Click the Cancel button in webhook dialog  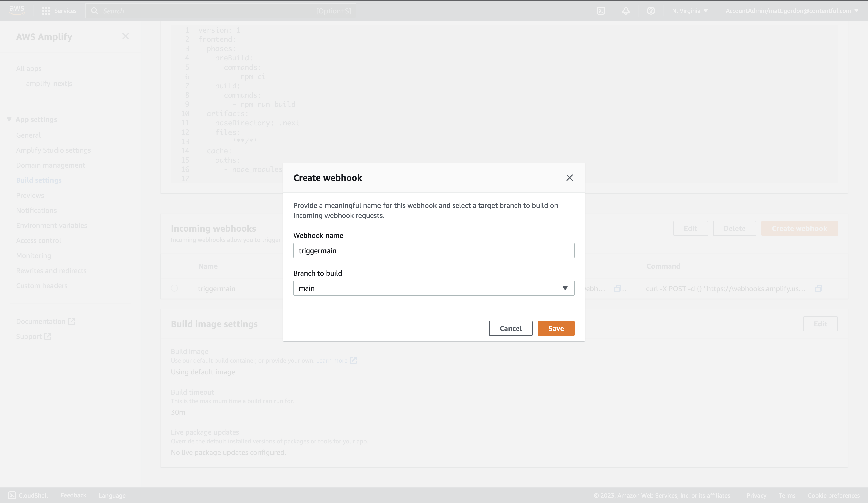pyautogui.click(x=510, y=328)
